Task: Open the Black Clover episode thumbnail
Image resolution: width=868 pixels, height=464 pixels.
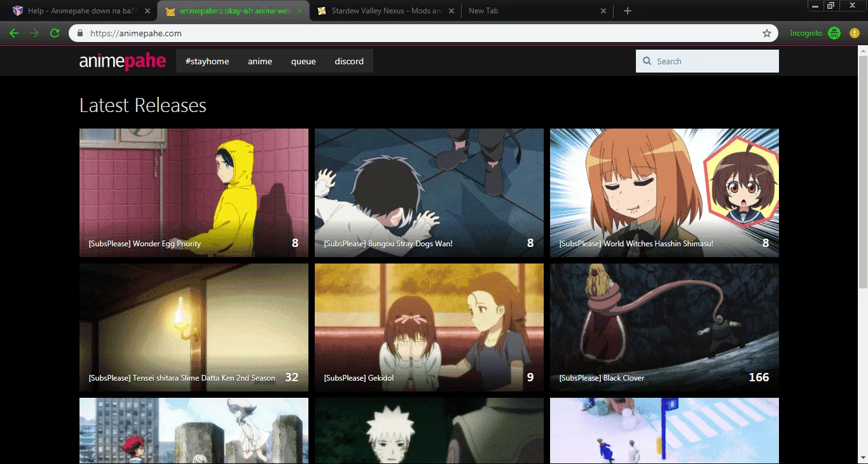Action: [665, 328]
